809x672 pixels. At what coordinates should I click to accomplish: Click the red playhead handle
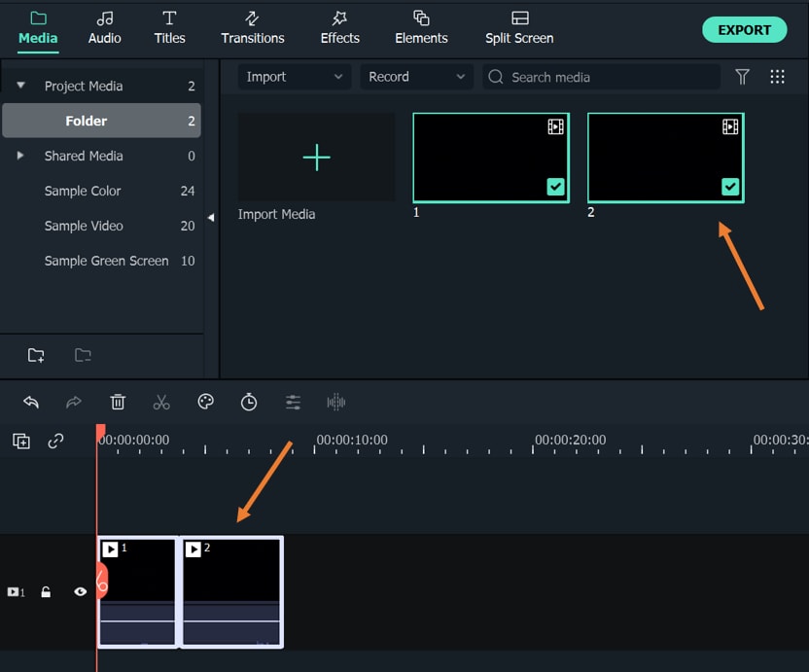pos(100,432)
